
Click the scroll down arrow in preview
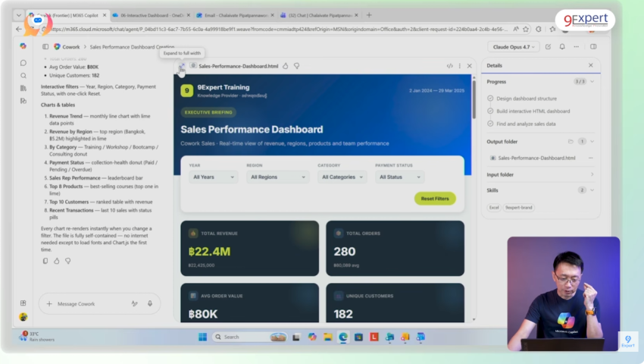[474, 319]
